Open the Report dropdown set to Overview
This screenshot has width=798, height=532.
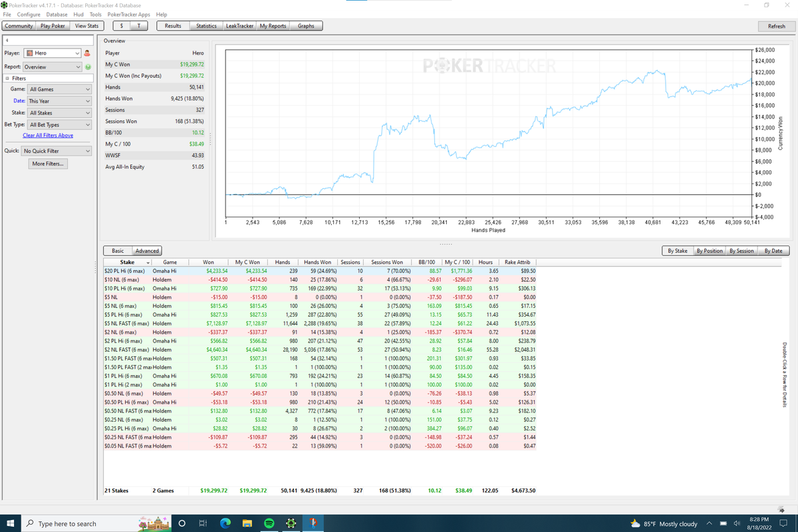point(53,67)
